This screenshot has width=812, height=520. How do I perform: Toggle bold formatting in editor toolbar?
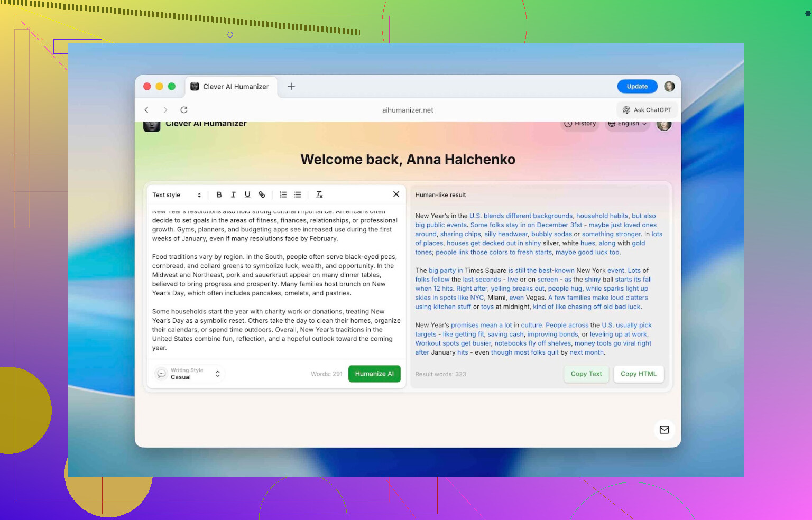pyautogui.click(x=219, y=194)
